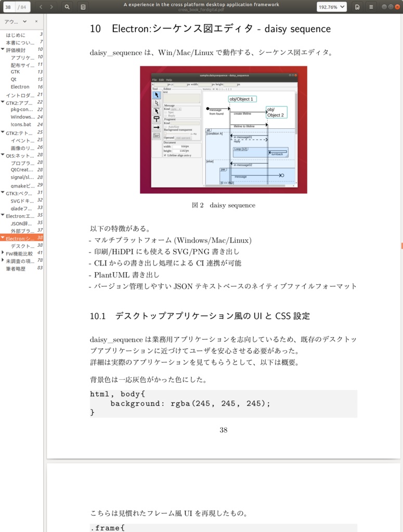Collapse the Qt5:ネット... outline section

pyautogui.click(x=3, y=155)
